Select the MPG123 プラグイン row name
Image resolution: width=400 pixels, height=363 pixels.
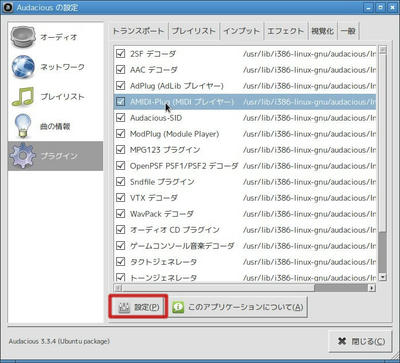165,150
